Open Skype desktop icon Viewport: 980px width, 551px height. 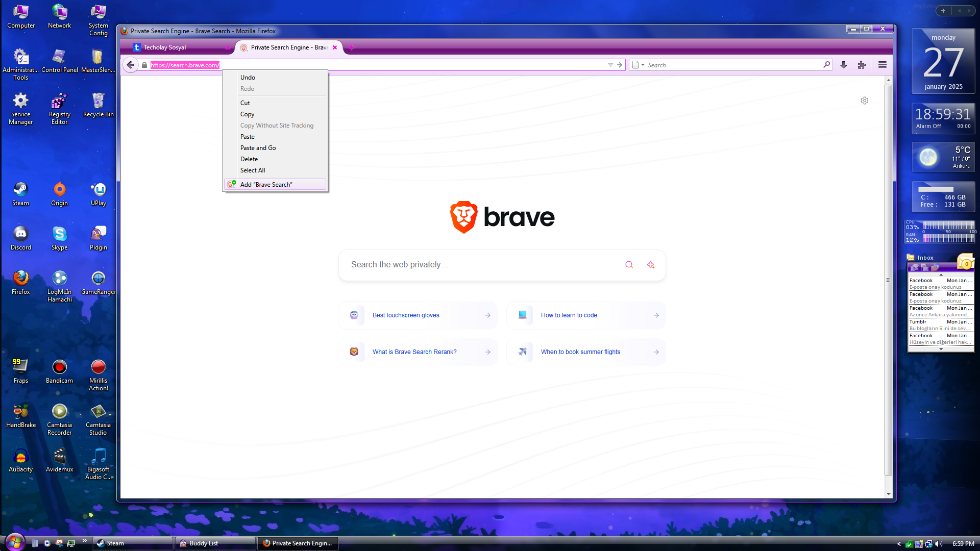tap(60, 239)
